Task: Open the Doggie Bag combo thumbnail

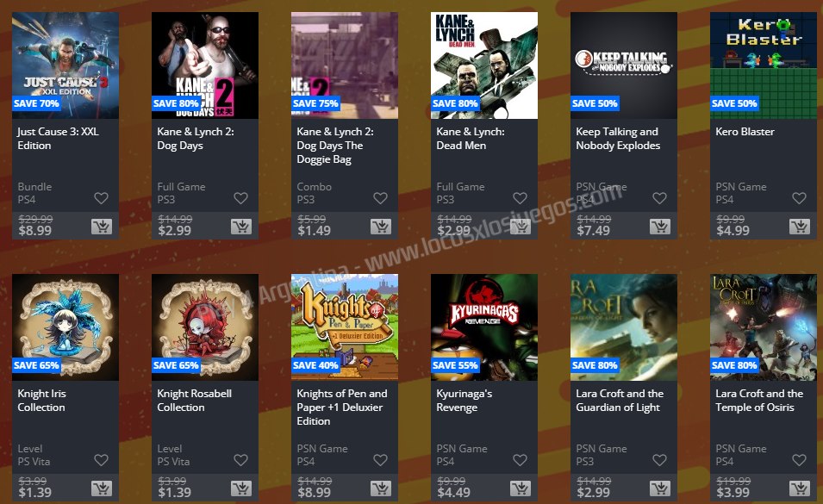Action: click(345, 65)
